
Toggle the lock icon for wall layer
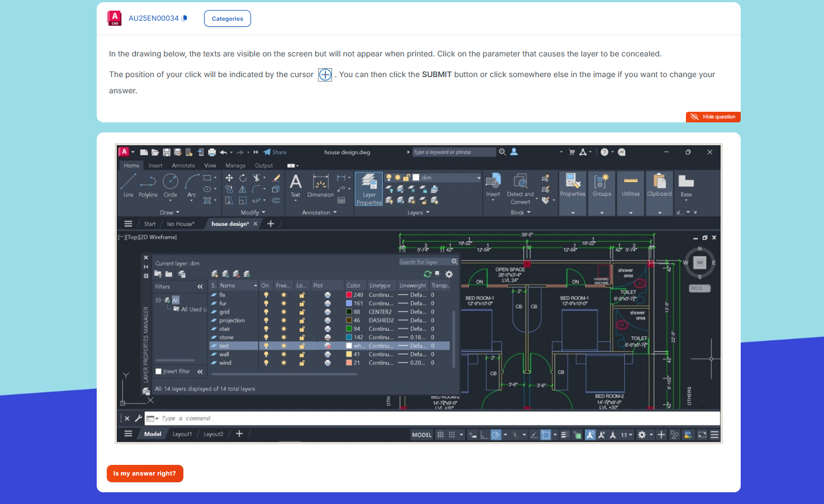point(302,354)
